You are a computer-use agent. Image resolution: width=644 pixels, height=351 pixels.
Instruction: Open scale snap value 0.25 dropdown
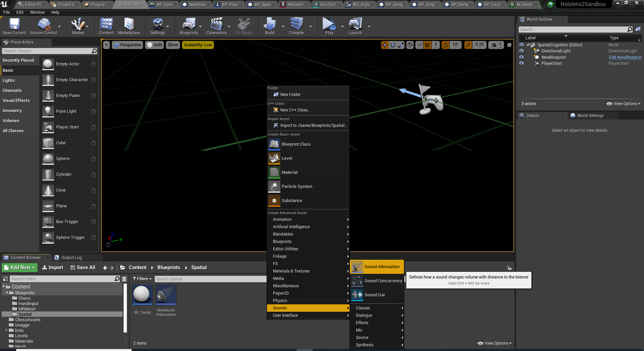[480, 45]
